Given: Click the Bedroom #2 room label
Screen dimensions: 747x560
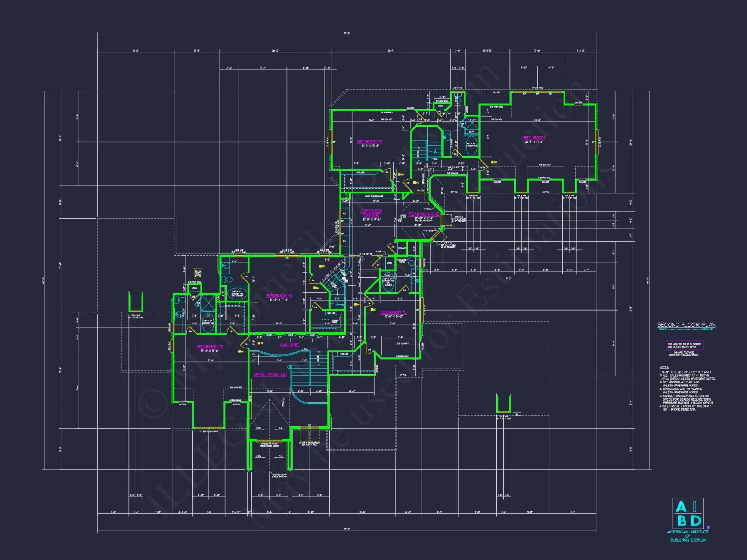Looking at the screenshot, I should pyautogui.click(x=369, y=142).
